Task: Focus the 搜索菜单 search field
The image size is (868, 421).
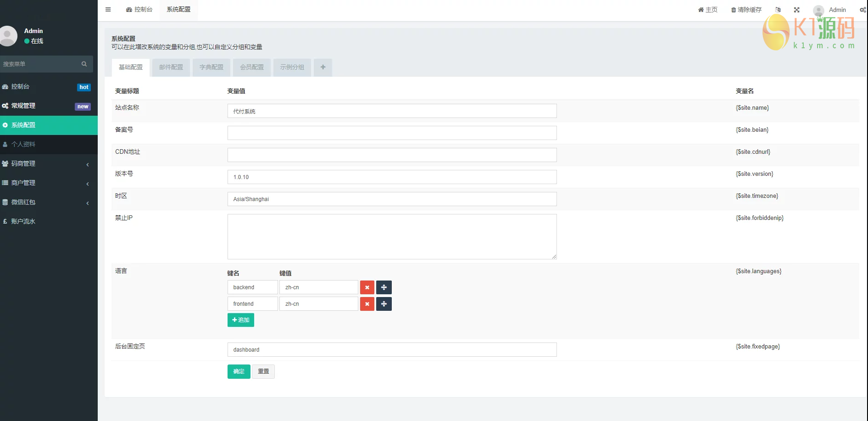Action: [39, 64]
